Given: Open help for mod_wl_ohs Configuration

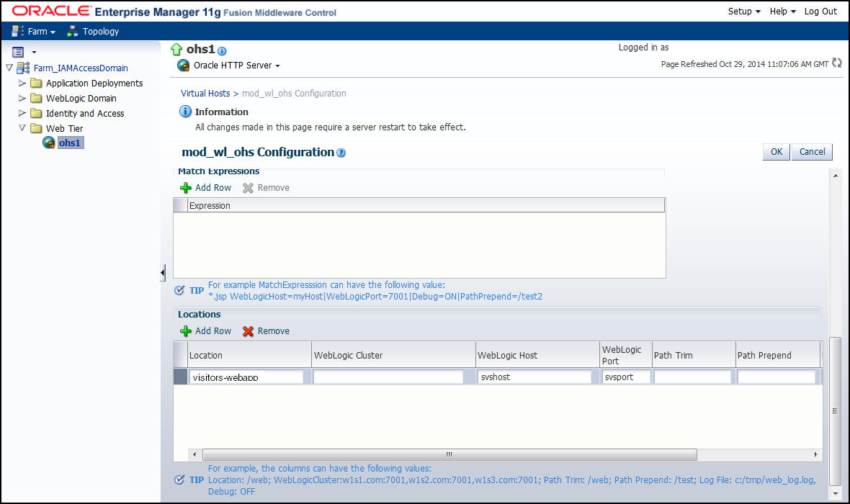Looking at the screenshot, I should tap(341, 153).
